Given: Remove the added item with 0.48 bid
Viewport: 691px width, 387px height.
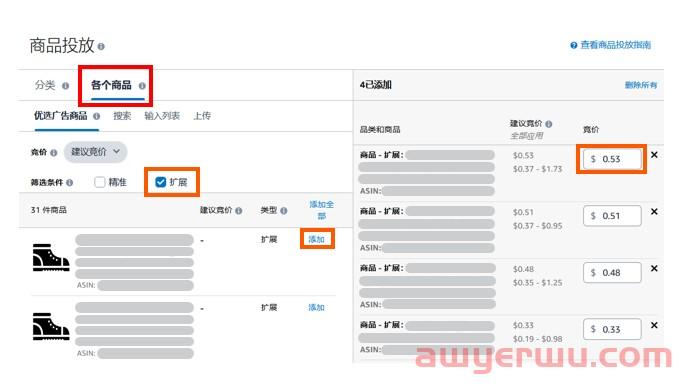Looking at the screenshot, I should pos(654,268).
